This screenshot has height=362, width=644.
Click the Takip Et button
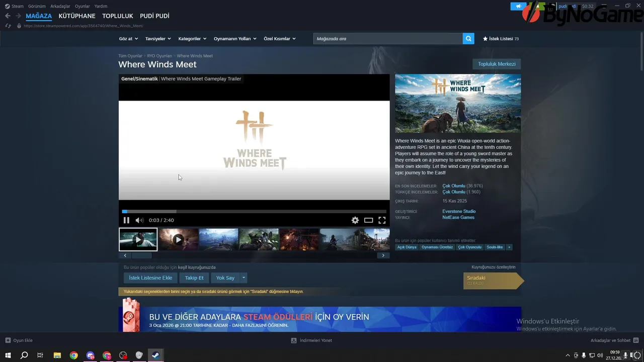(194, 278)
